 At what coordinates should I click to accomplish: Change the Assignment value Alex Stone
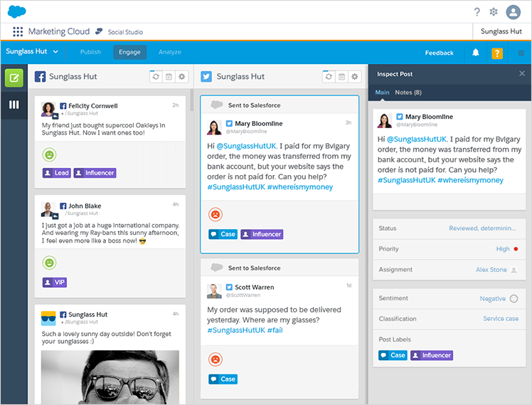click(491, 270)
